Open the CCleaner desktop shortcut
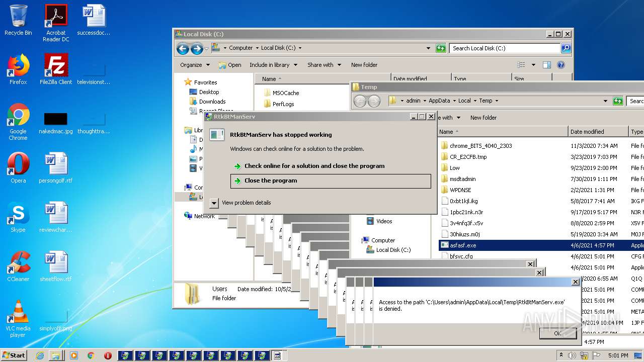644x362 pixels. 18,266
